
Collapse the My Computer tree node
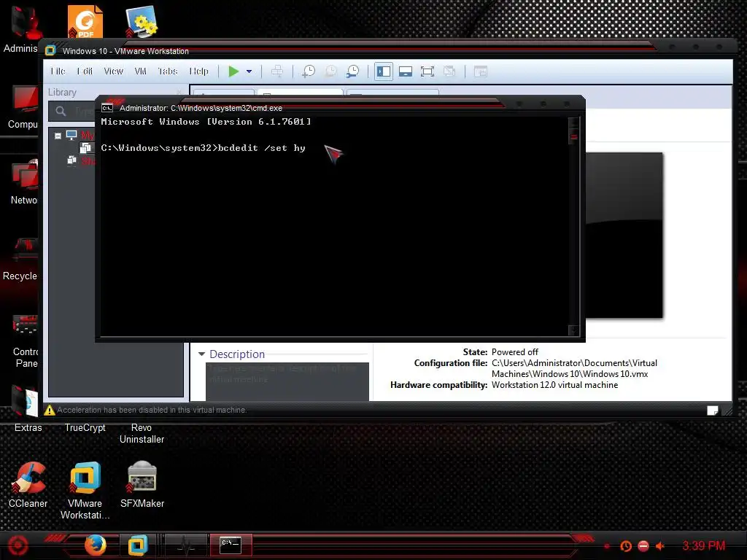pos(58,136)
